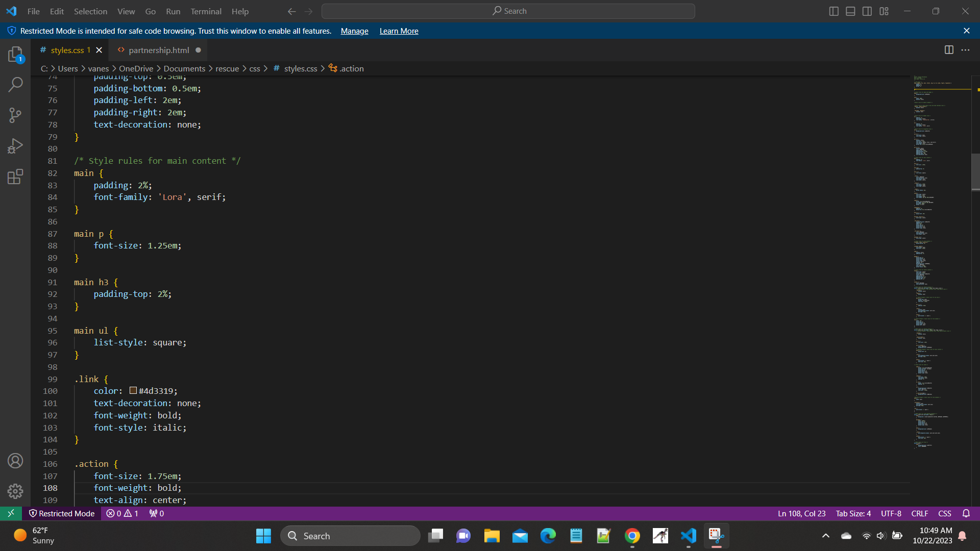Viewport: 980px width, 551px height.
Task: Open editor More Actions ellipsis menu
Action: click(965, 50)
